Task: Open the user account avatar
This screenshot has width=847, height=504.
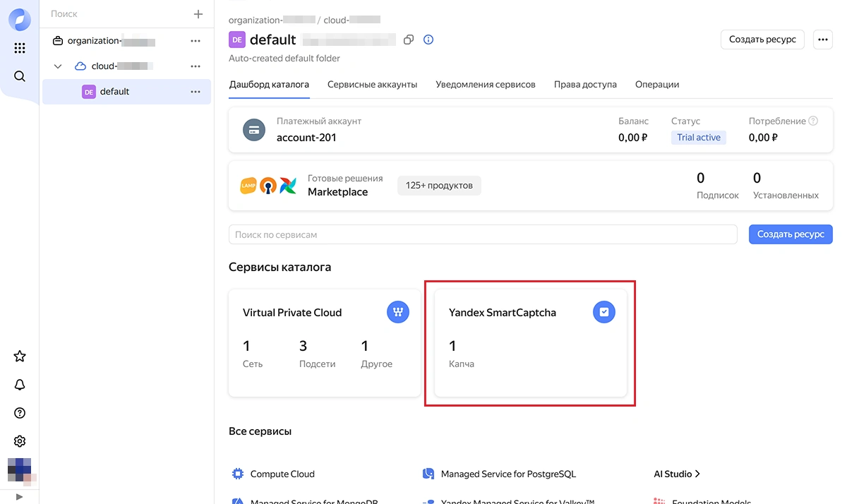Action: click(20, 471)
